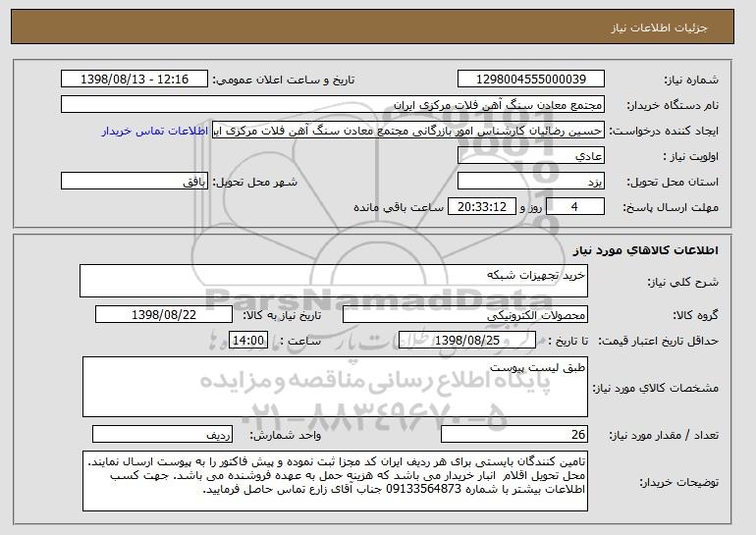Click the request creator field حسین رضائیان
Screen dimensions: 756x535
coord(408,131)
